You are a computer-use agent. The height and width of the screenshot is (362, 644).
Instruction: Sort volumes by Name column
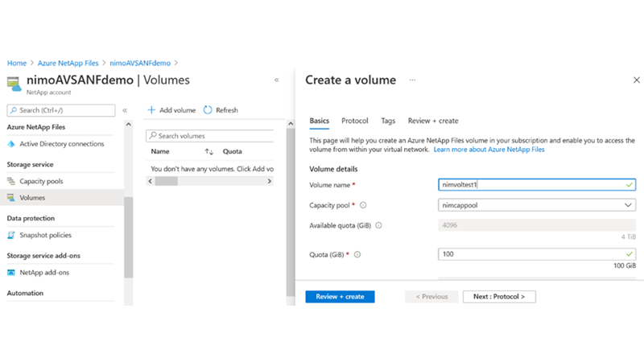(209, 151)
